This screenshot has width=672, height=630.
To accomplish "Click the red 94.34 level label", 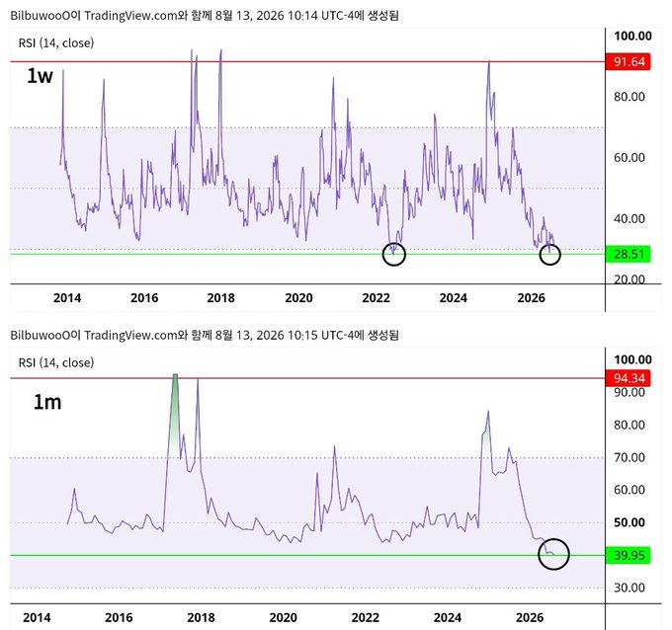I will (x=628, y=378).
